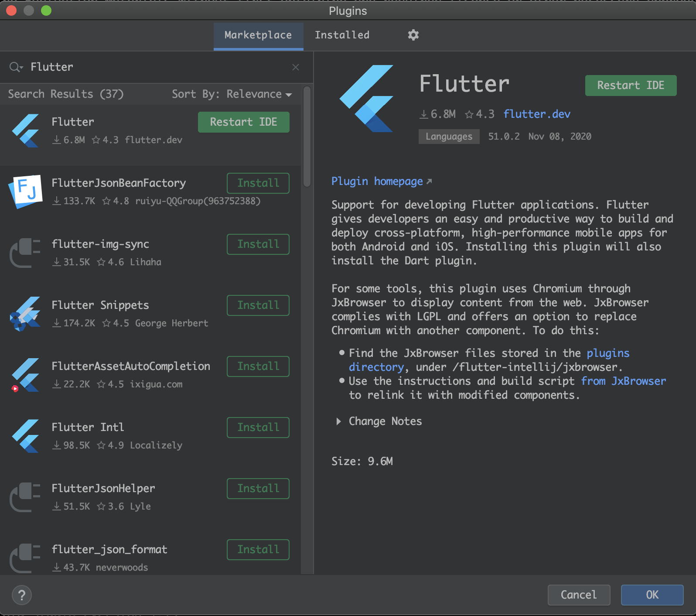This screenshot has width=696, height=616.
Task: Click the 'Nov 08, 2020' release date
Action: tap(560, 137)
